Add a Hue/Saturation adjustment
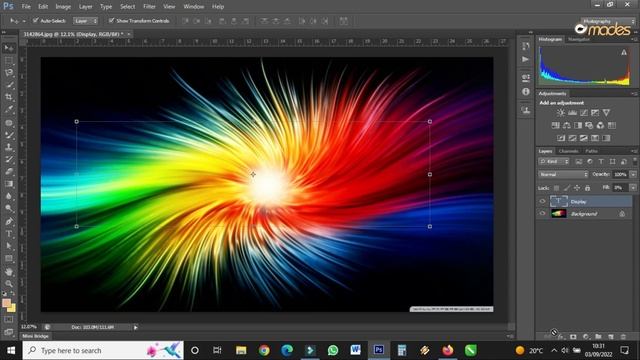640x360 pixels. click(x=556, y=125)
